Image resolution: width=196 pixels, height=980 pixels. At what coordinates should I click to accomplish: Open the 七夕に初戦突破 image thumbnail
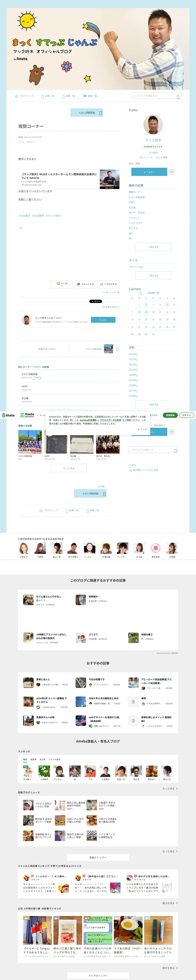(x=30, y=442)
